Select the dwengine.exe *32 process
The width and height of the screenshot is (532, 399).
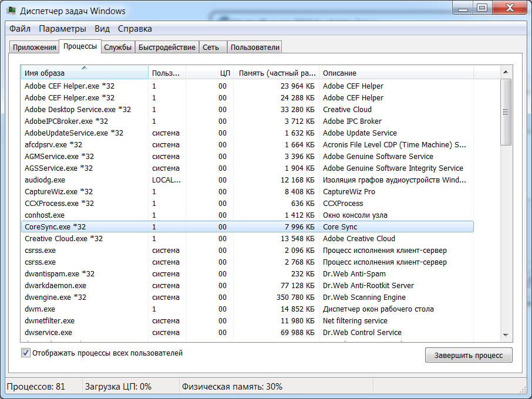click(247, 297)
